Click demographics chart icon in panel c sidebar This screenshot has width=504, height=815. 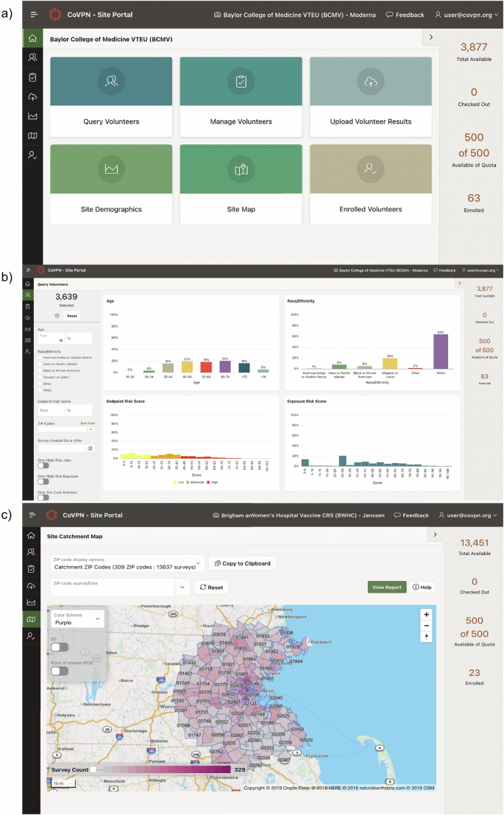[31, 602]
